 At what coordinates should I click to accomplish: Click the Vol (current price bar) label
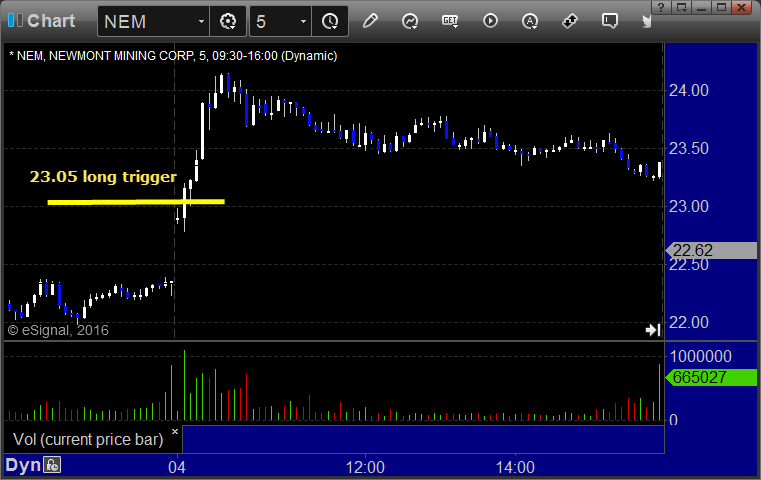click(88, 439)
